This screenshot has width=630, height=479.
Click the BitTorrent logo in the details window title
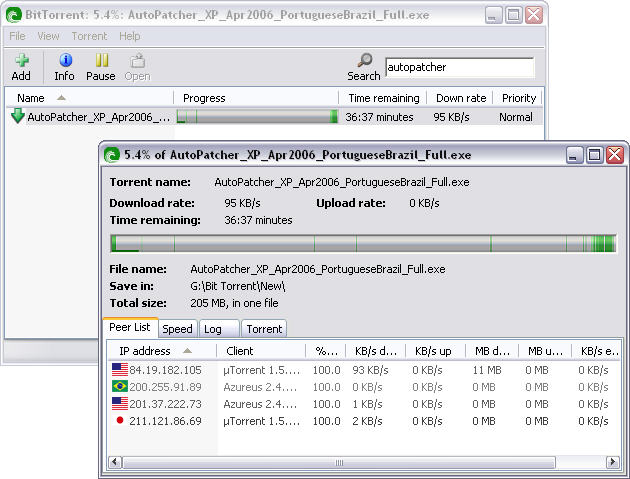[x=112, y=155]
